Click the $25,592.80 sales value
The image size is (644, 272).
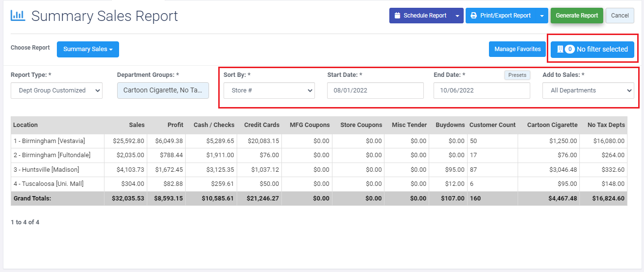(x=128, y=141)
